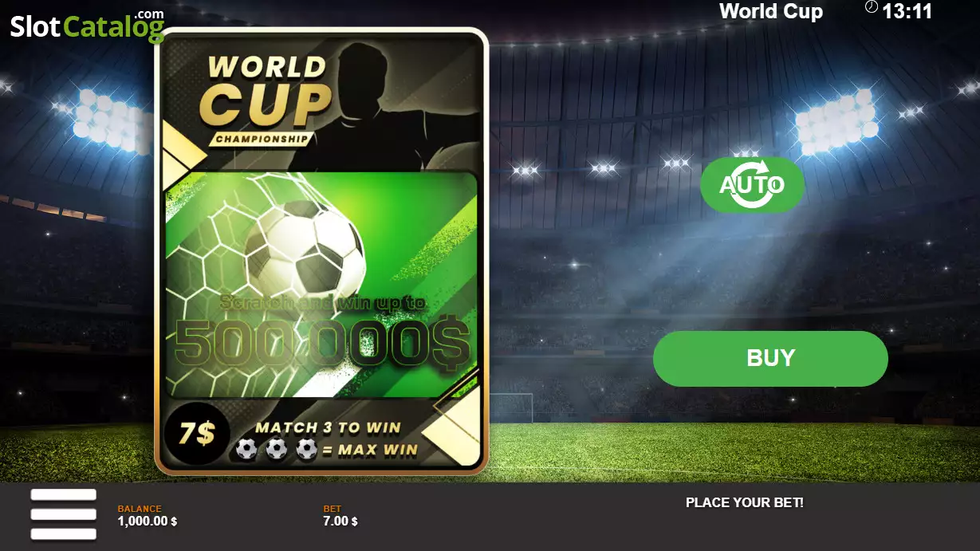Click the PLACE YOUR BET! message
Image resolution: width=980 pixels, height=551 pixels.
[745, 502]
